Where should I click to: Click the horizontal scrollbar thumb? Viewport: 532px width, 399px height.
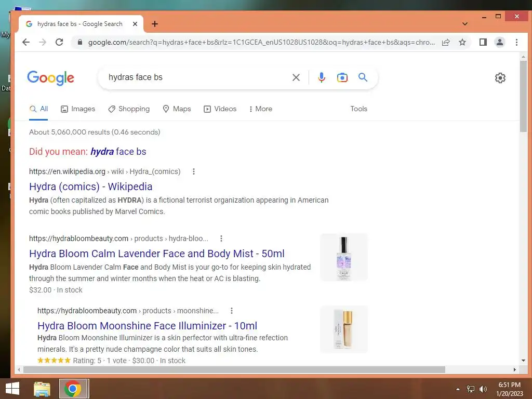234,369
